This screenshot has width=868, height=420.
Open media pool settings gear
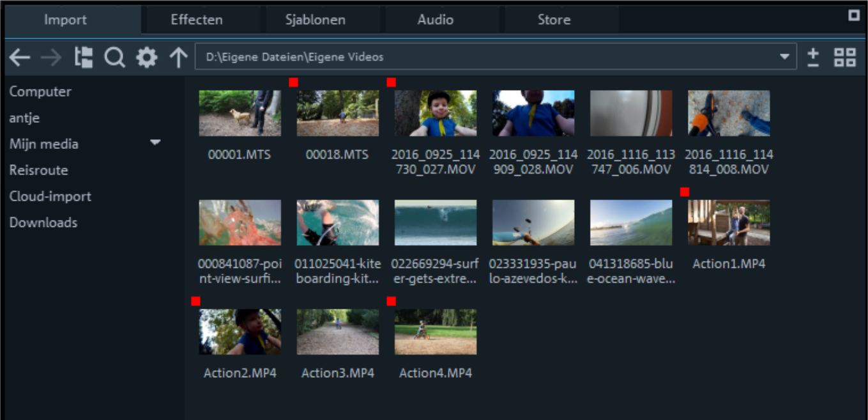(146, 58)
